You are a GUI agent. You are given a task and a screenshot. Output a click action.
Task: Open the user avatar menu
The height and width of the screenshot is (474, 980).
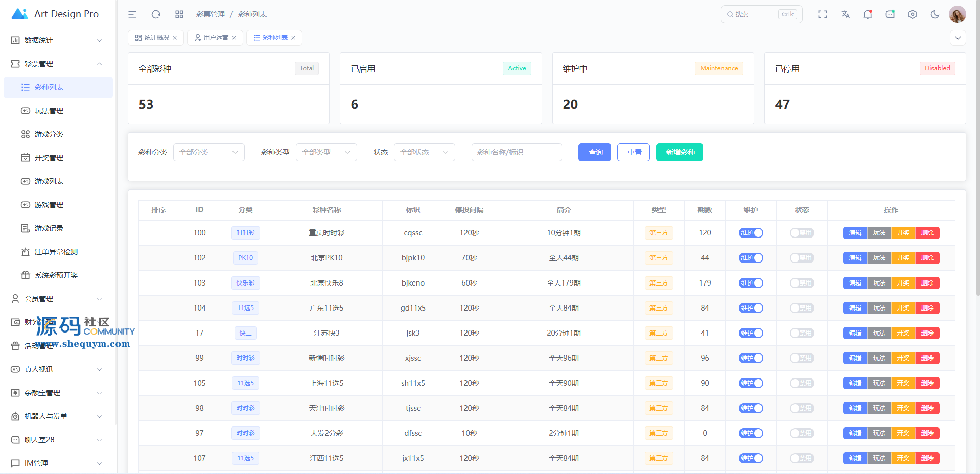957,14
